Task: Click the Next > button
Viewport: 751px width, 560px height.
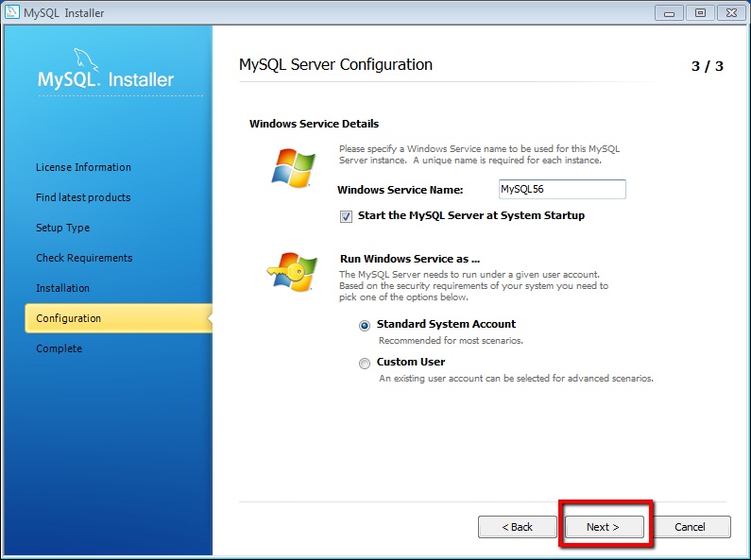Action: 604,527
